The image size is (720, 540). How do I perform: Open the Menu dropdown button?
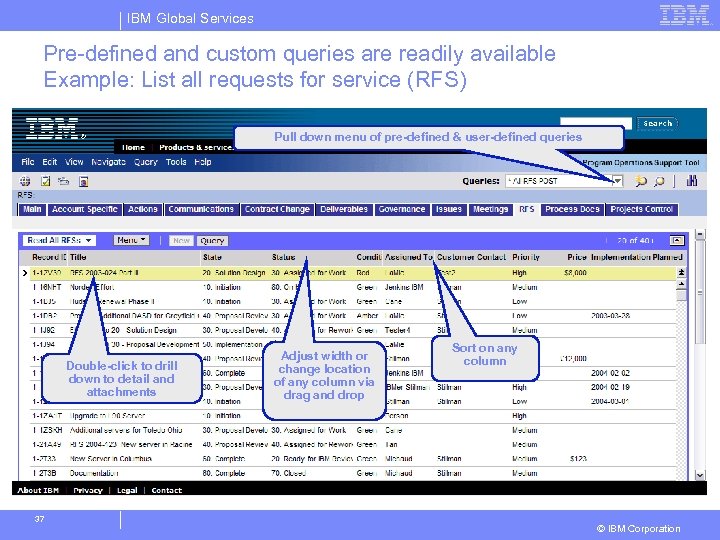pyautogui.click(x=131, y=240)
